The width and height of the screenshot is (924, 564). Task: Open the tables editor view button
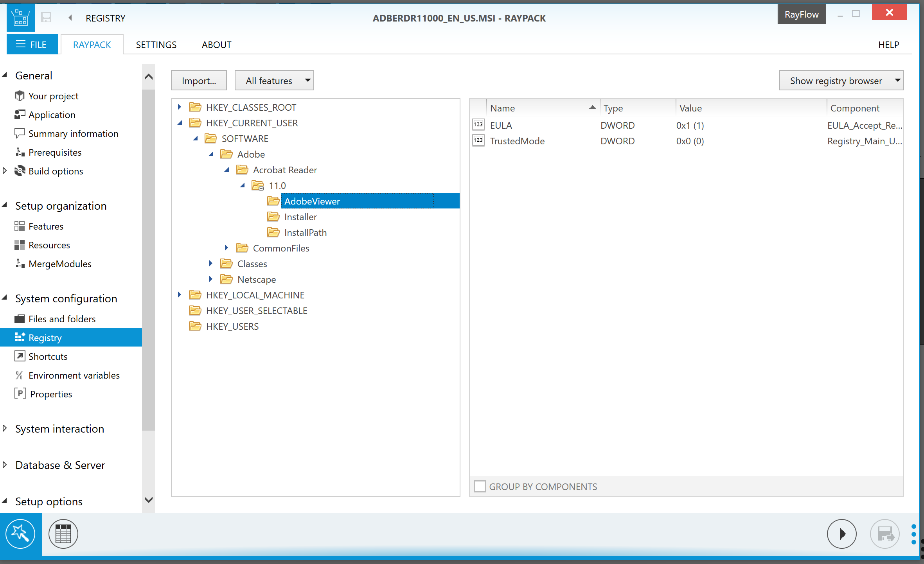(x=63, y=534)
